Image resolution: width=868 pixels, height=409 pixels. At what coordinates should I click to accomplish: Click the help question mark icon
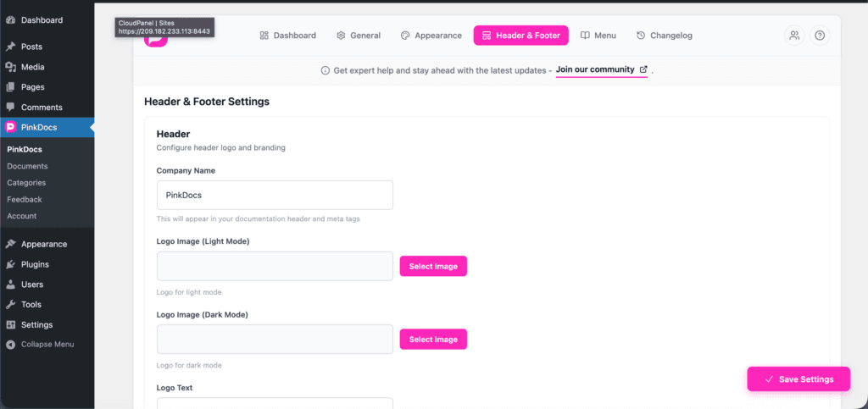819,36
